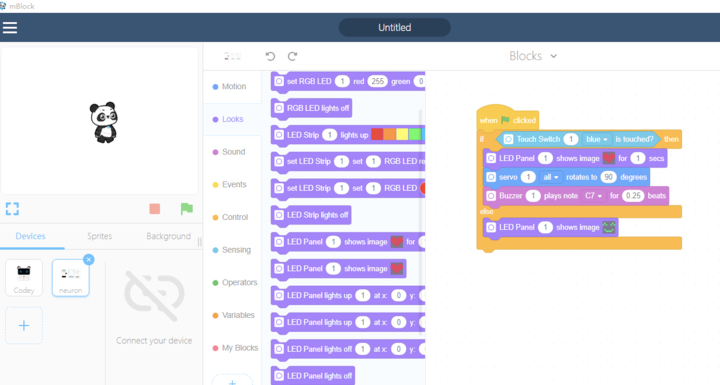720x385 pixels.
Task: Toggle fullscreen stage view
Action: [12, 209]
